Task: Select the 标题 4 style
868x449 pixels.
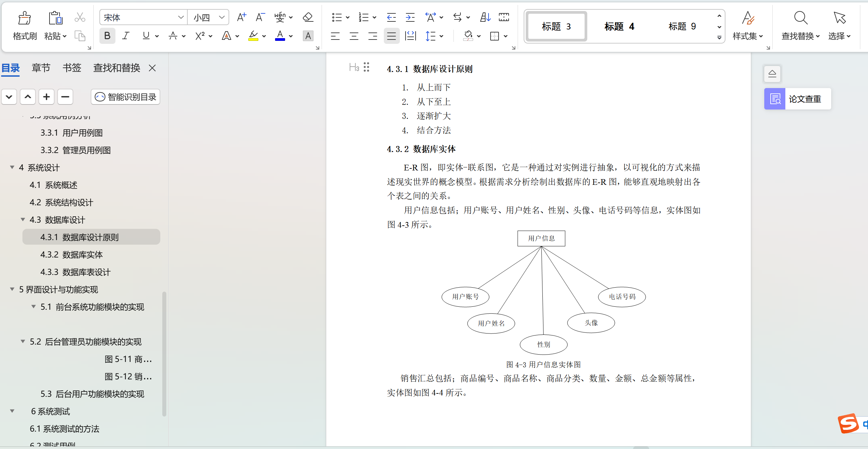Action: click(x=619, y=27)
